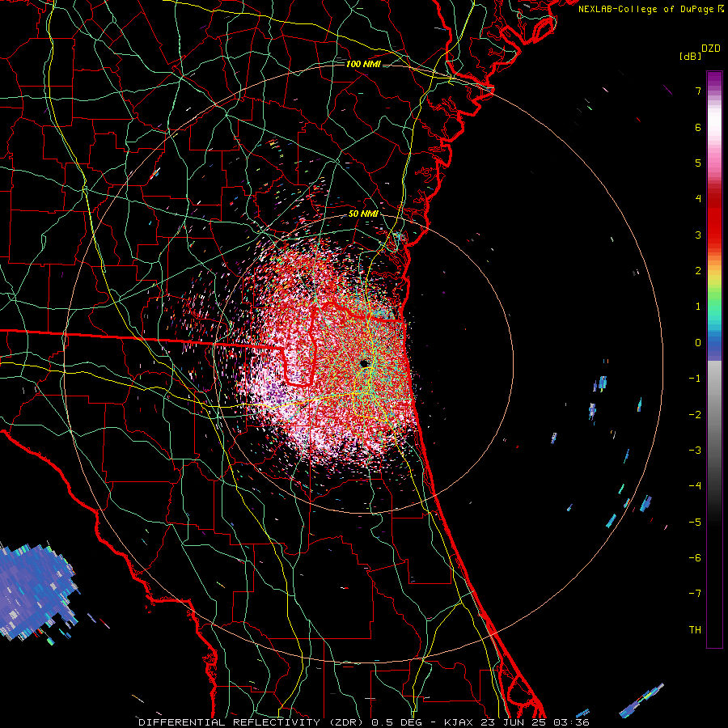The height and width of the screenshot is (728, 728).
Task: Click the Differential Reflectivity caption at bottom
Action: tap(364, 722)
